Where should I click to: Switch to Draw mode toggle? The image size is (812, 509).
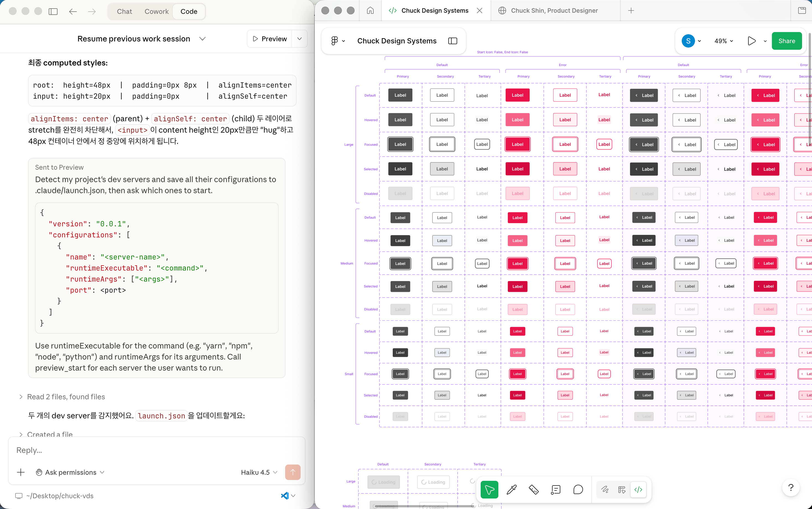pos(605,489)
